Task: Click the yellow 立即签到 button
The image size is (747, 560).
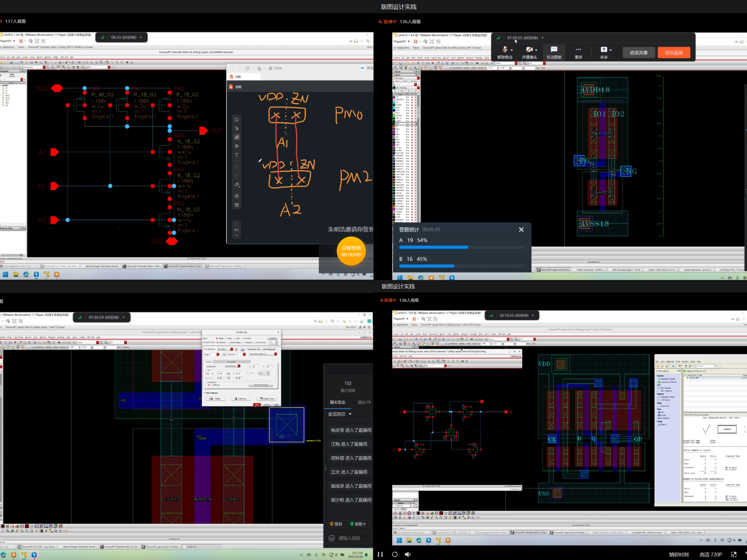Action: click(351, 251)
